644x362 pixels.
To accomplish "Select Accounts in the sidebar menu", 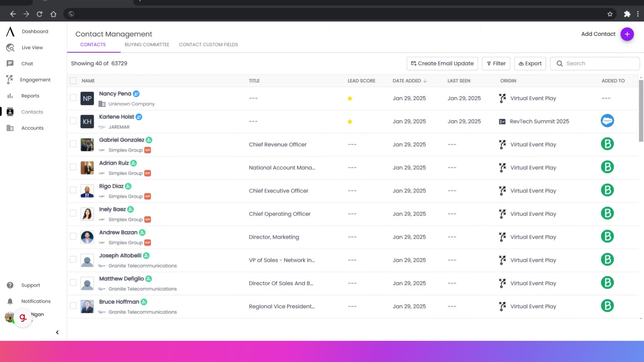I will click(x=33, y=128).
